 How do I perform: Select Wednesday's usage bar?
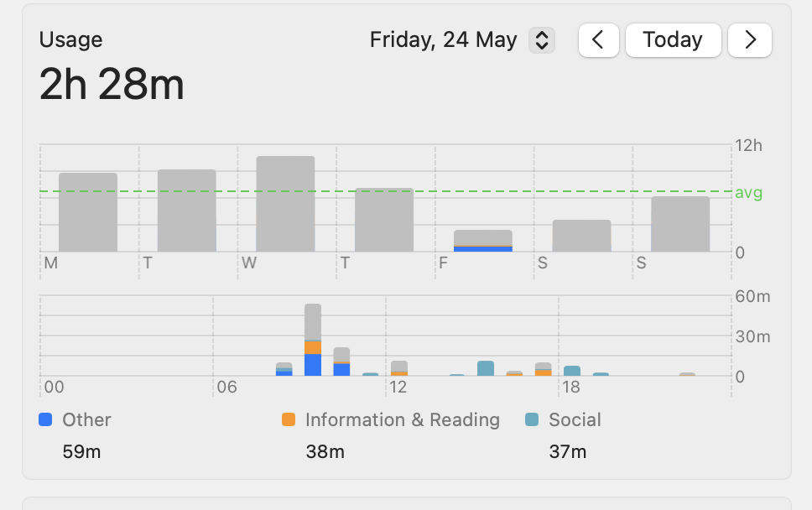285,204
